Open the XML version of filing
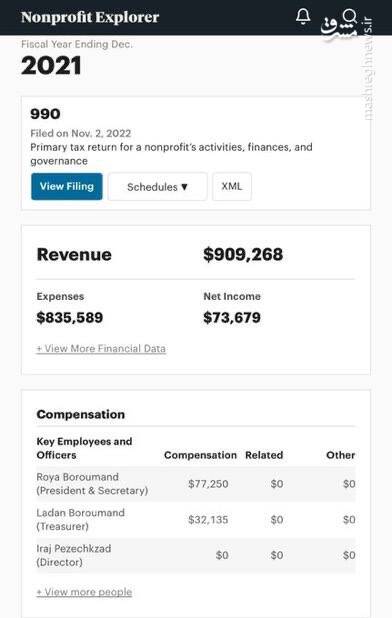The height and width of the screenshot is (618, 392). [232, 186]
